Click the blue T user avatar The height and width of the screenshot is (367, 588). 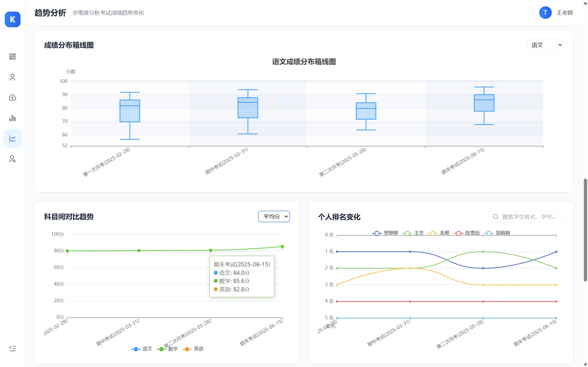click(545, 13)
